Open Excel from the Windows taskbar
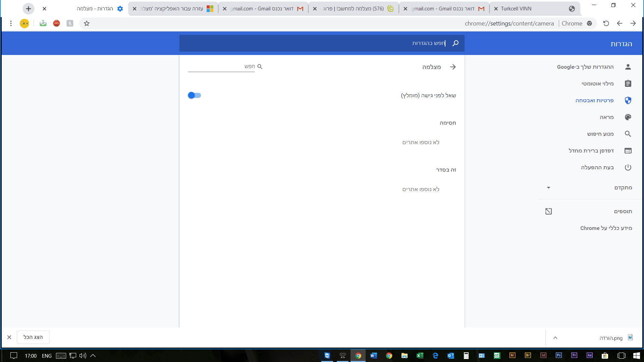The width and height of the screenshot is (644, 362). click(x=420, y=356)
